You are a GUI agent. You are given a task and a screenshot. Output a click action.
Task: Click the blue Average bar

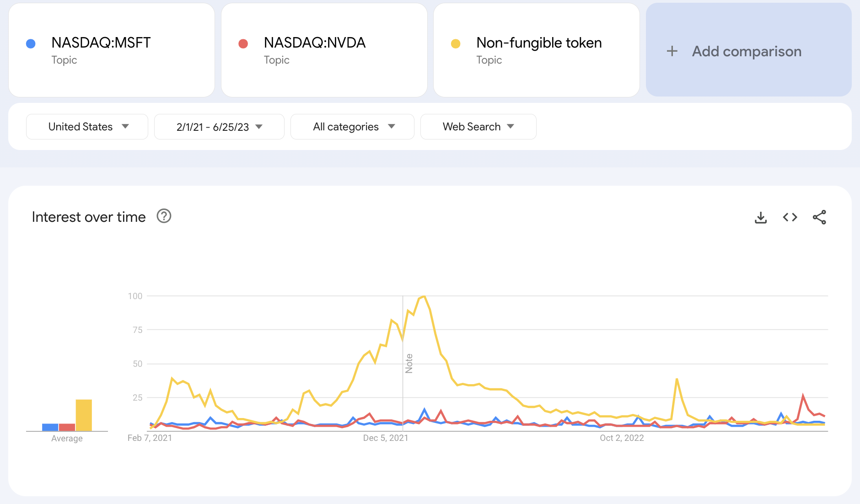[50, 427]
